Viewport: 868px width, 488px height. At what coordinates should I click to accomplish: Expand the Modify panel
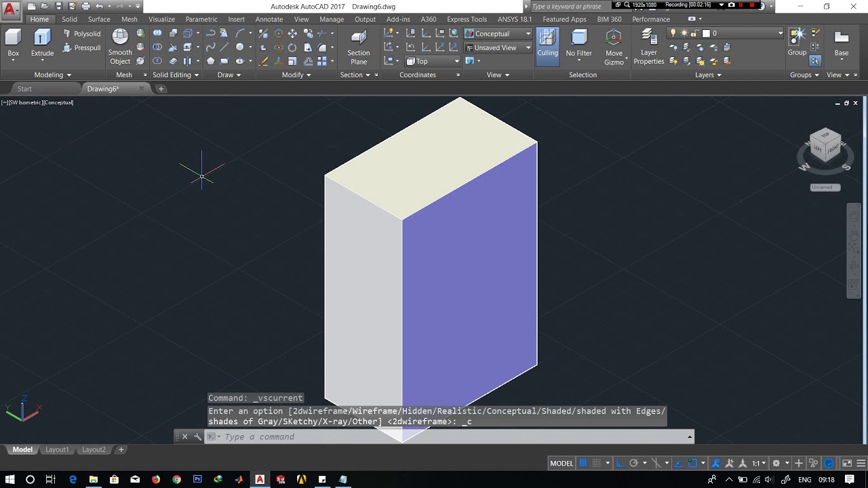pos(296,75)
